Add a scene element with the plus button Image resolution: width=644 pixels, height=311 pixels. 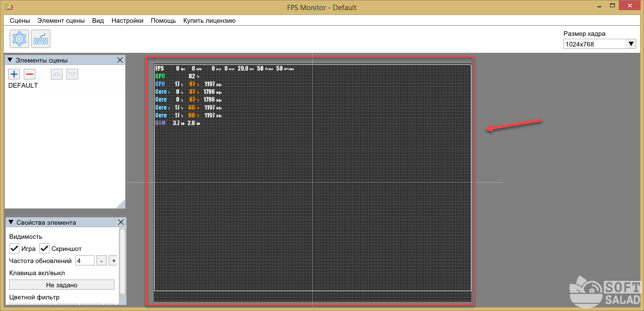(14, 74)
